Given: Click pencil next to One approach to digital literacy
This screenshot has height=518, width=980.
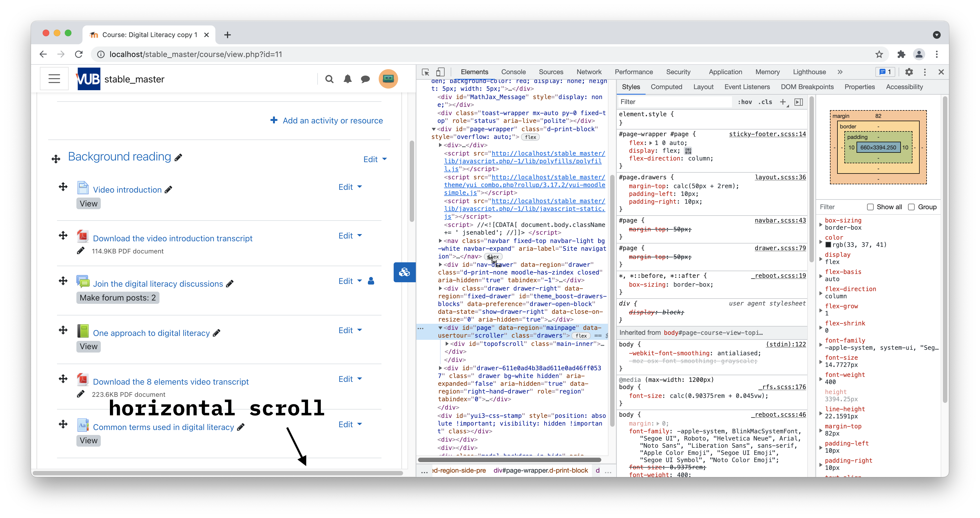Looking at the screenshot, I should click(x=216, y=333).
